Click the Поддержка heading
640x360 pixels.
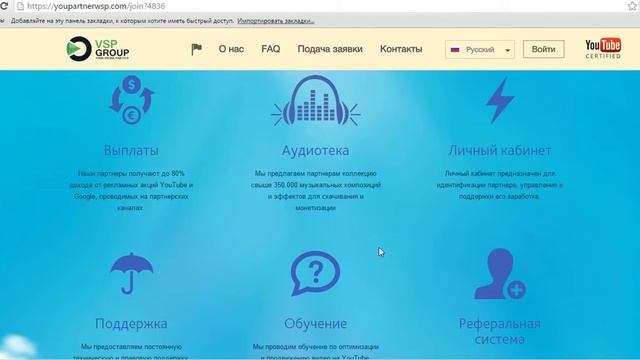(x=131, y=323)
